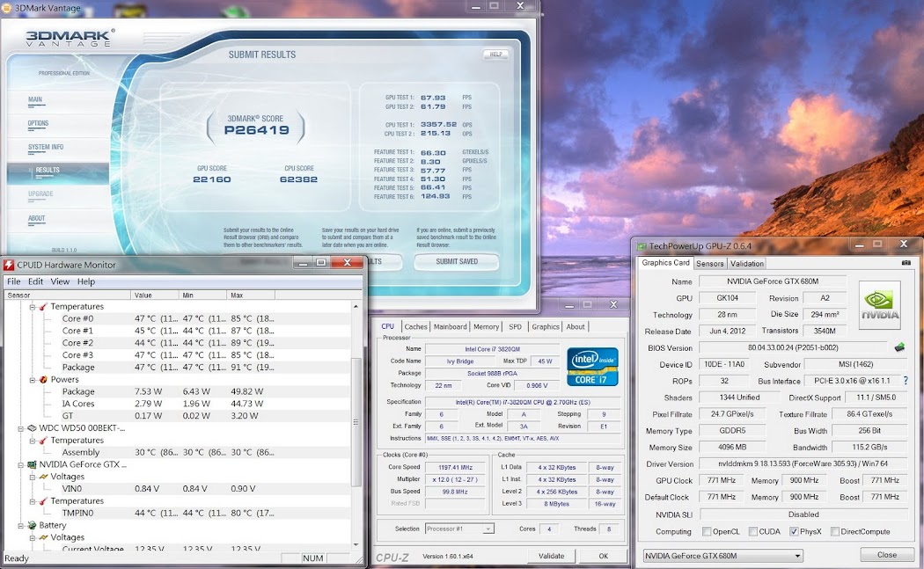Toggle the PhysX checkbox in GPU-Z

pos(794,531)
